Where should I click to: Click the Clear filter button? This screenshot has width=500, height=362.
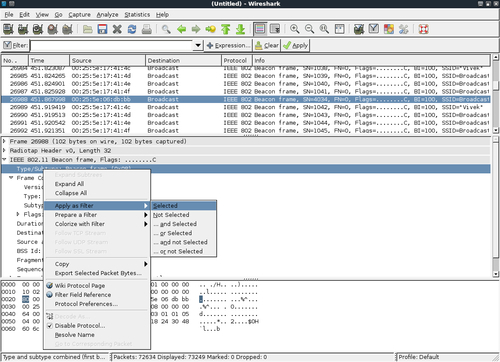pos(267,45)
